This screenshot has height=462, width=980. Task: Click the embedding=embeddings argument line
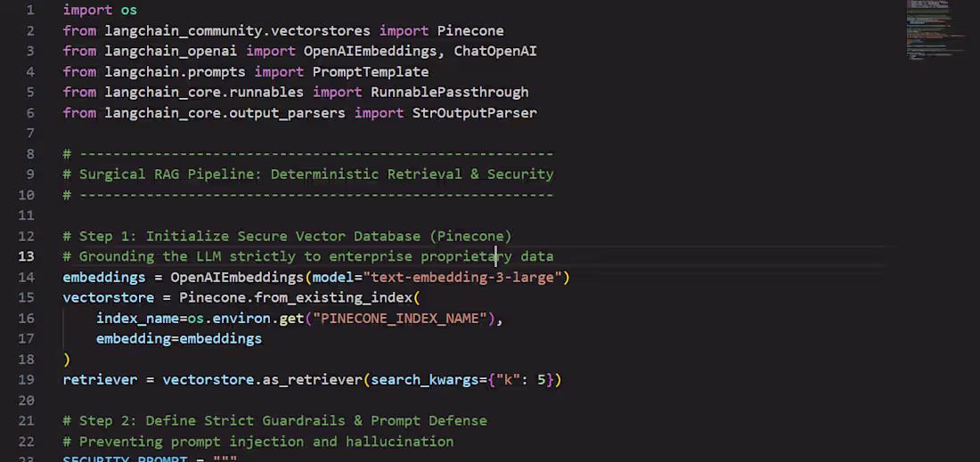179,339
